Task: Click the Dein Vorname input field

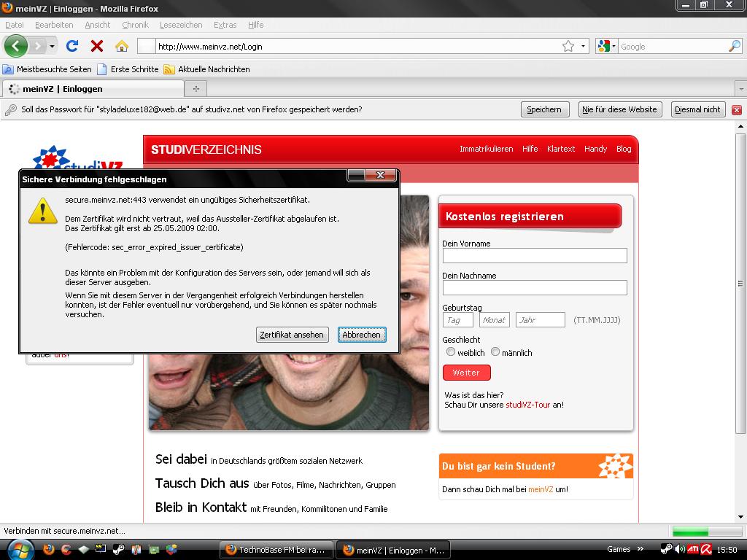Action: tap(534, 255)
